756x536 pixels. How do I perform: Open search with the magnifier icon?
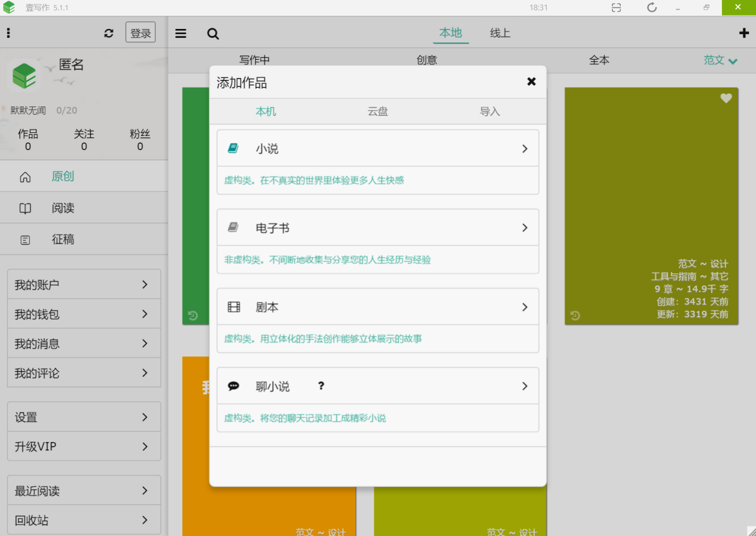[x=213, y=34]
